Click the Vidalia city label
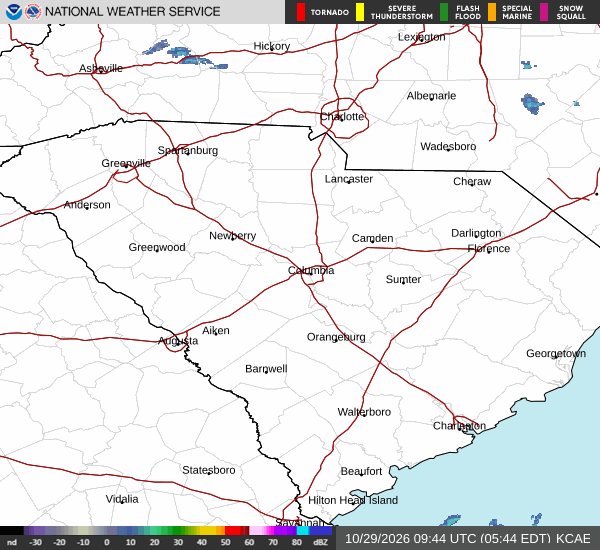600x550 pixels. pyautogui.click(x=122, y=499)
